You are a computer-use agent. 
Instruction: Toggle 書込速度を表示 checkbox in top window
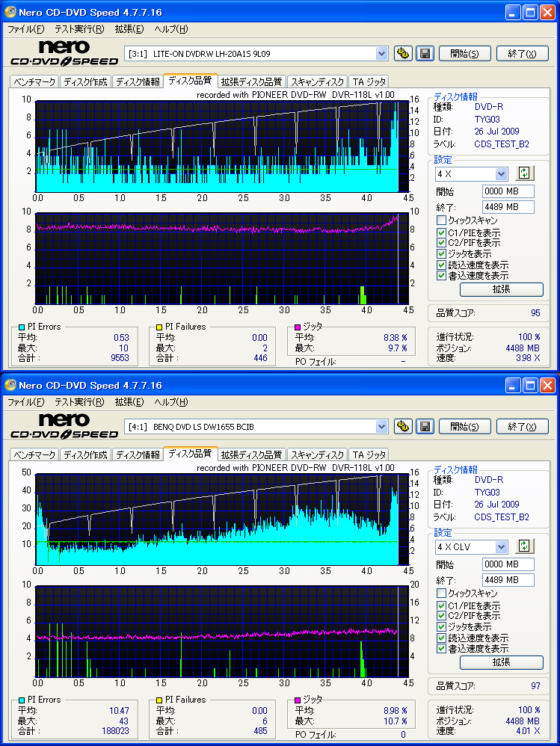point(441,276)
